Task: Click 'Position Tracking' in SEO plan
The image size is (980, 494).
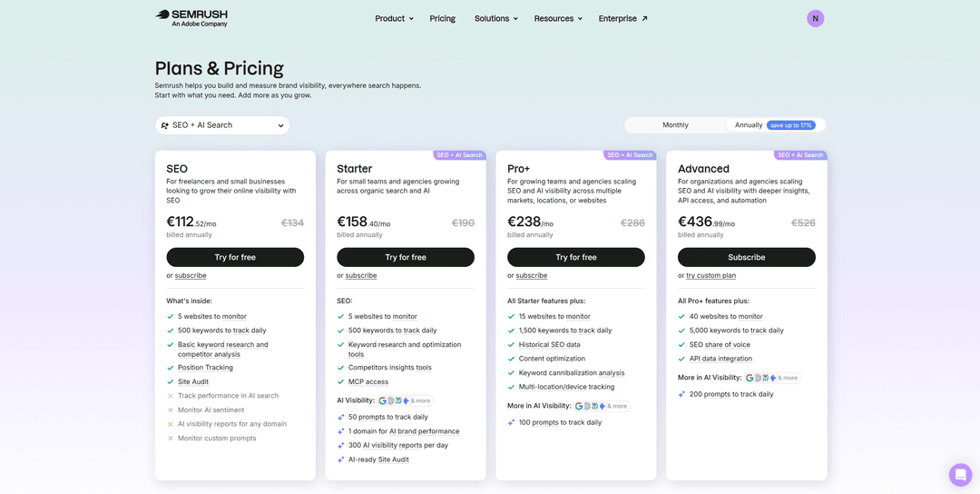Action: [x=206, y=368]
